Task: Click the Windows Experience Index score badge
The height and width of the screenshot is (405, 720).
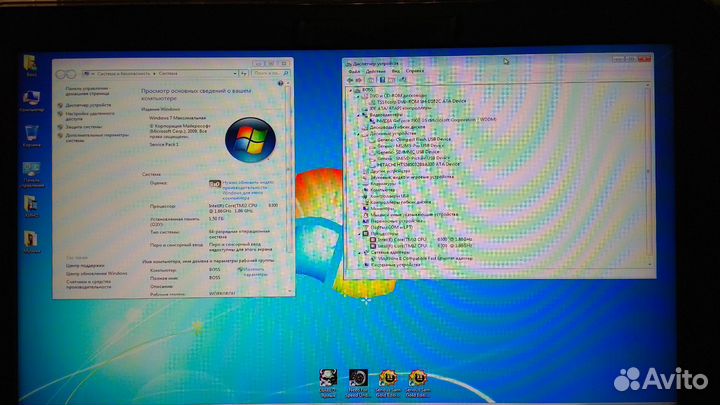Action: (x=214, y=184)
